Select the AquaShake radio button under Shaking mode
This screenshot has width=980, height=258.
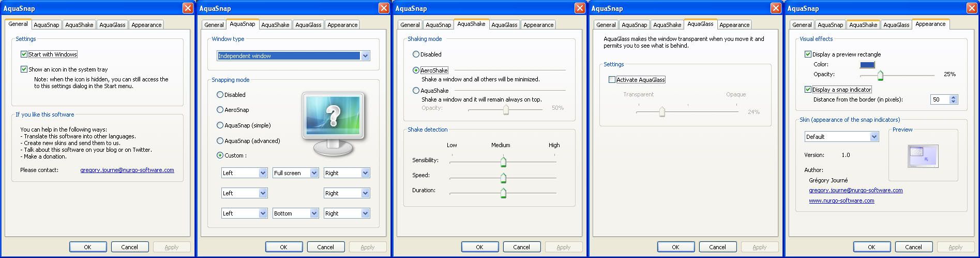point(416,90)
